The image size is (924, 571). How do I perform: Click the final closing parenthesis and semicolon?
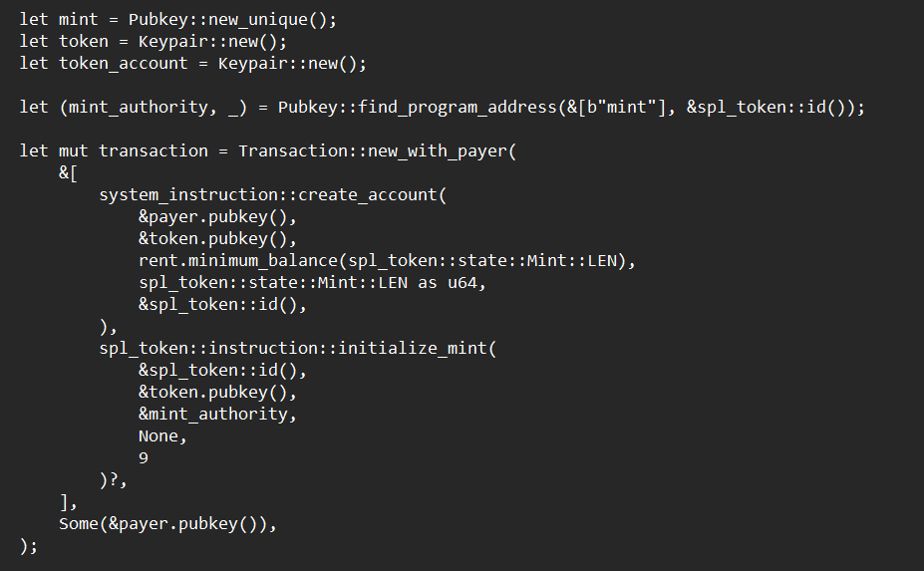pyautogui.click(x=27, y=545)
